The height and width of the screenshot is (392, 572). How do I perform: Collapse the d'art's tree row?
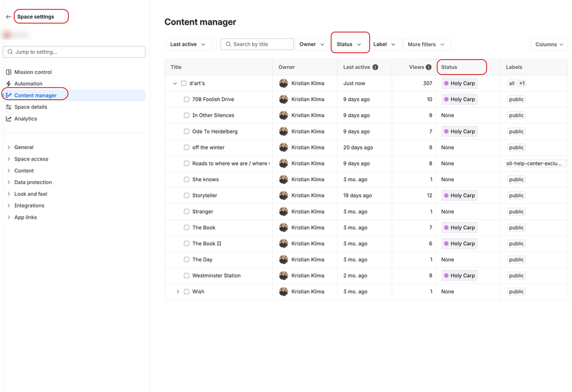[x=175, y=84]
